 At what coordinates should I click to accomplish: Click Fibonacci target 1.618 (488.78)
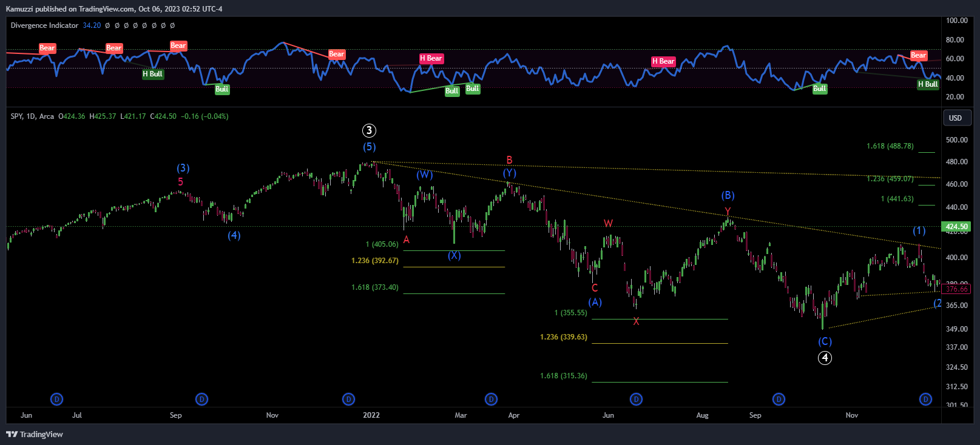point(890,146)
